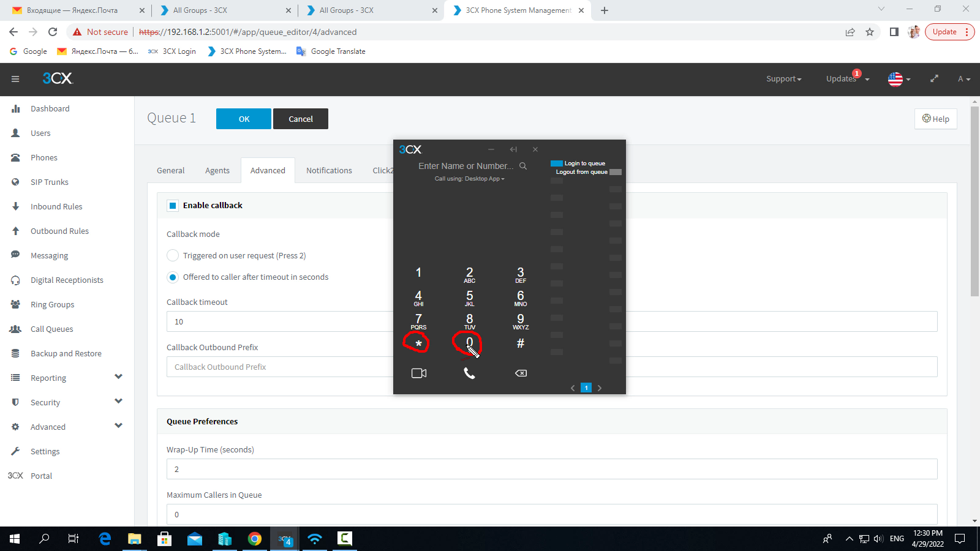This screenshot has width=980, height=551.
Task: Open the Support dropdown menu
Action: (784, 79)
